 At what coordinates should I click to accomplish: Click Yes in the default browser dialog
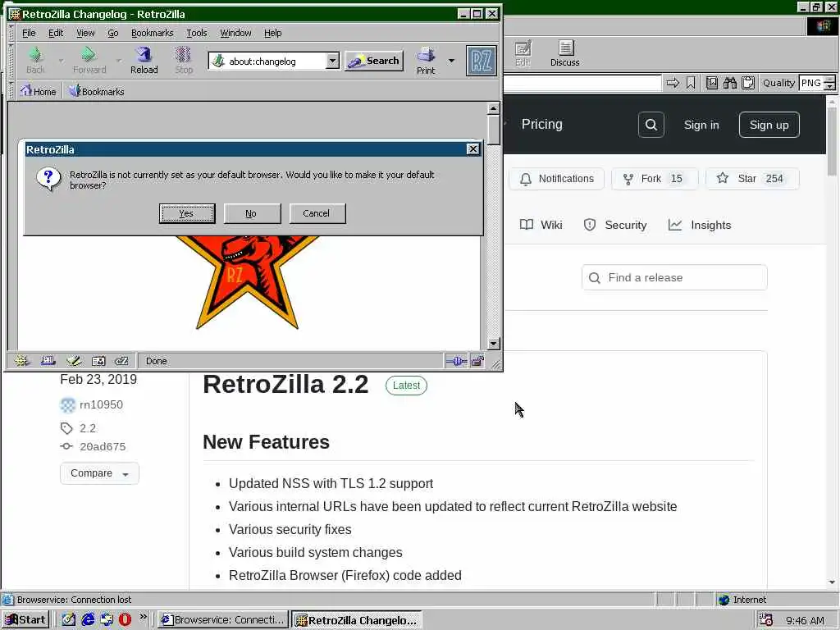(187, 213)
